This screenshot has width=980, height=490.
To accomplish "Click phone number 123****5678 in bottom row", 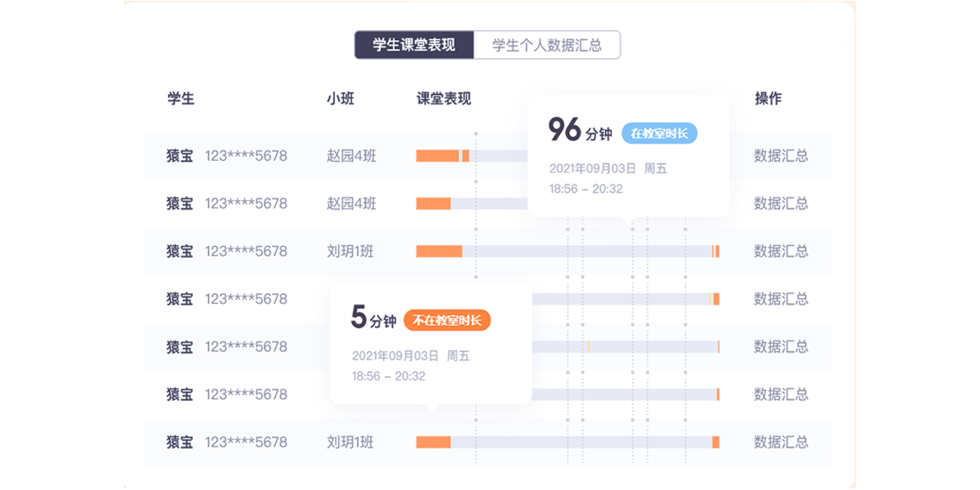I will [246, 442].
